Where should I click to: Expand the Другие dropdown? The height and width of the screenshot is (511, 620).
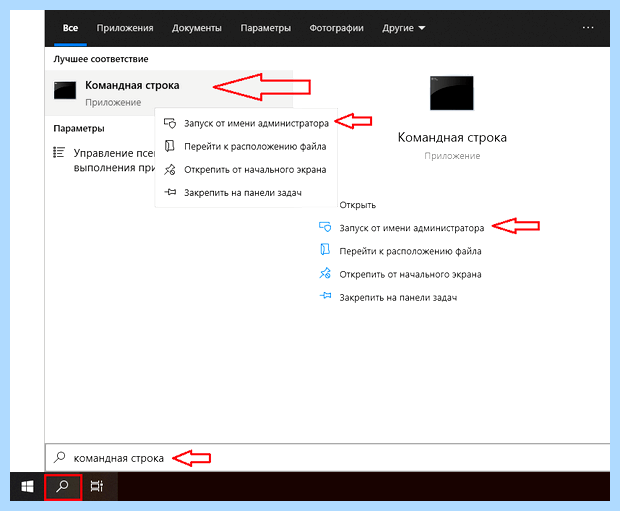point(403,28)
